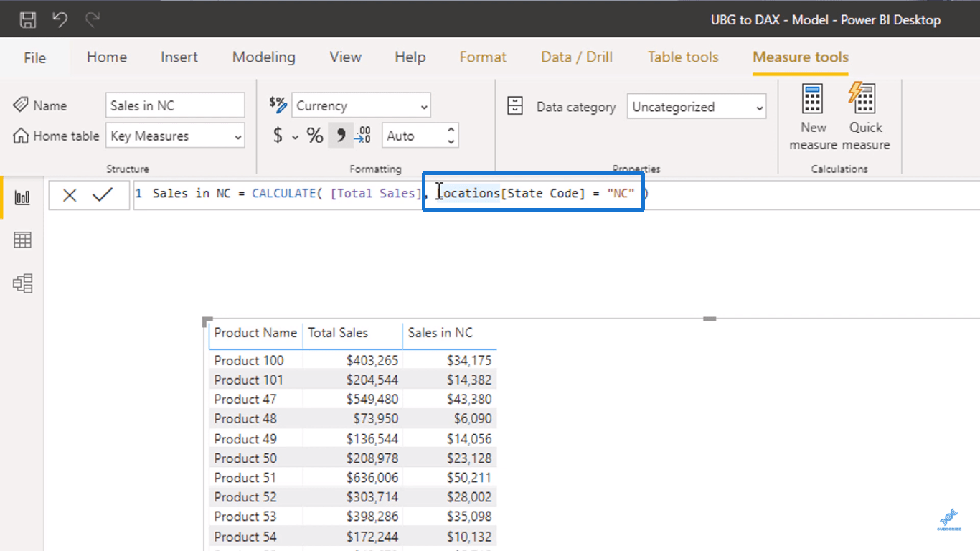980x551 pixels.
Task: Increase decimal places stepper up arrow
Action: [451, 130]
